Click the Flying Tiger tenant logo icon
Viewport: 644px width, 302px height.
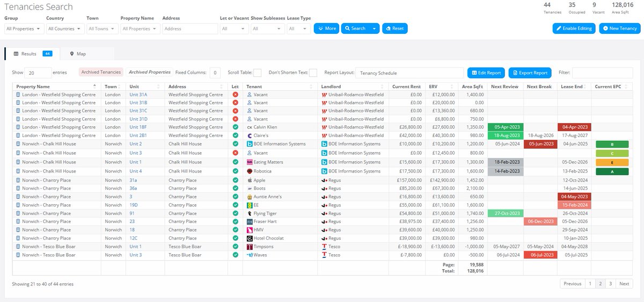pyautogui.click(x=249, y=213)
